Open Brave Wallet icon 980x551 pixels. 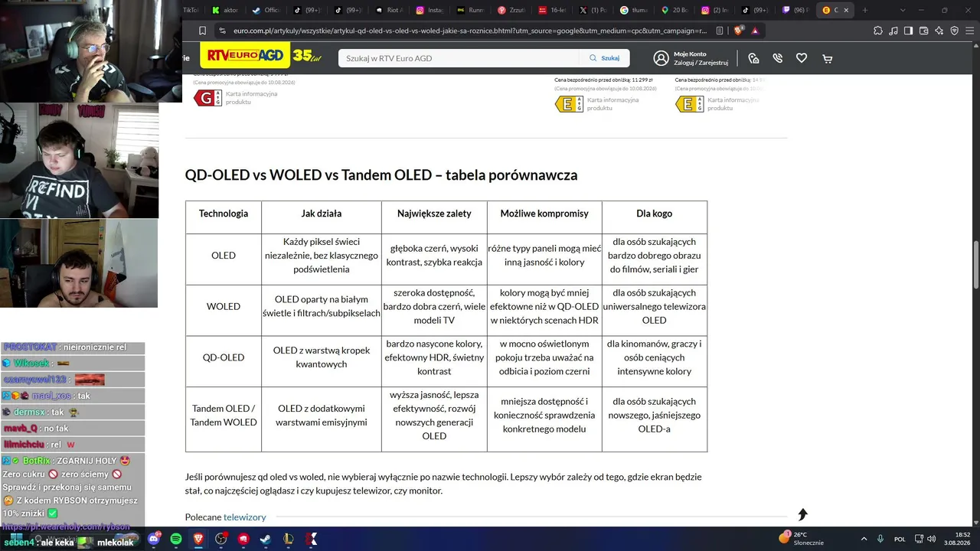pos(924,31)
